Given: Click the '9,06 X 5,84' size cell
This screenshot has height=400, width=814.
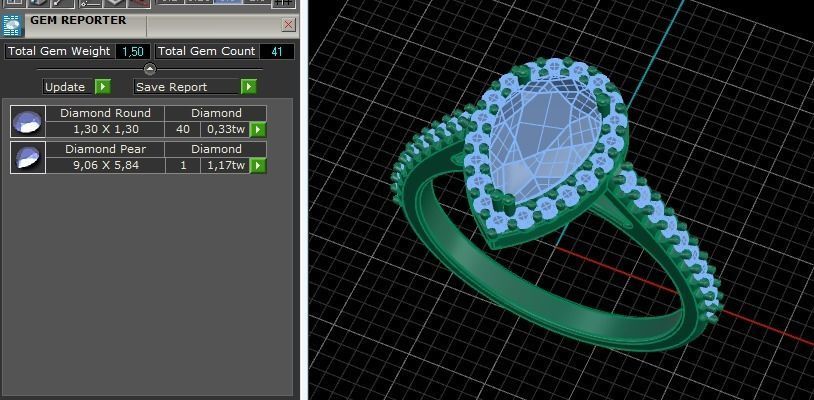Looking at the screenshot, I should 105,165.
